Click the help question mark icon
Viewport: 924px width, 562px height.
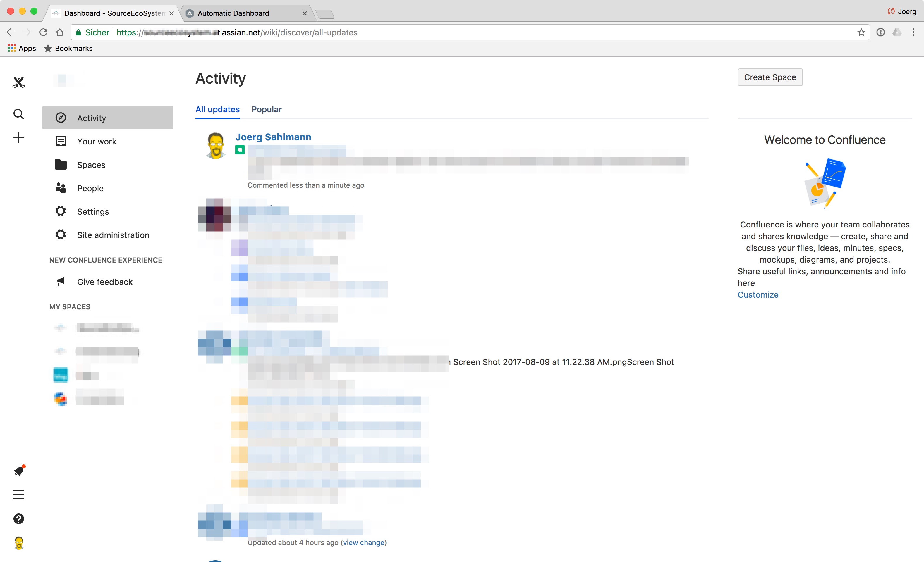point(18,518)
